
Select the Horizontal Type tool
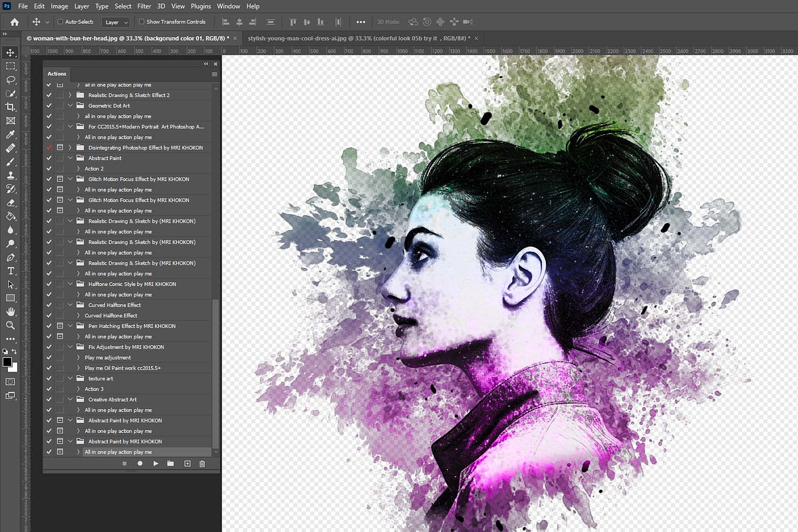coord(11,271)
